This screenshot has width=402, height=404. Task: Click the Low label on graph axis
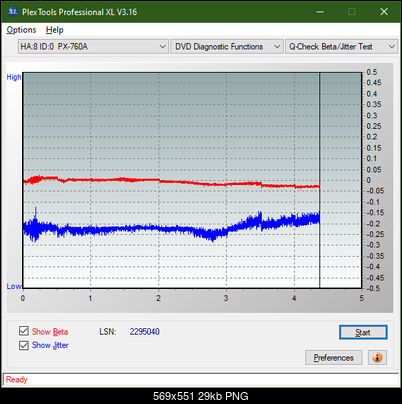pyautogui.click(x=14, y=286)
